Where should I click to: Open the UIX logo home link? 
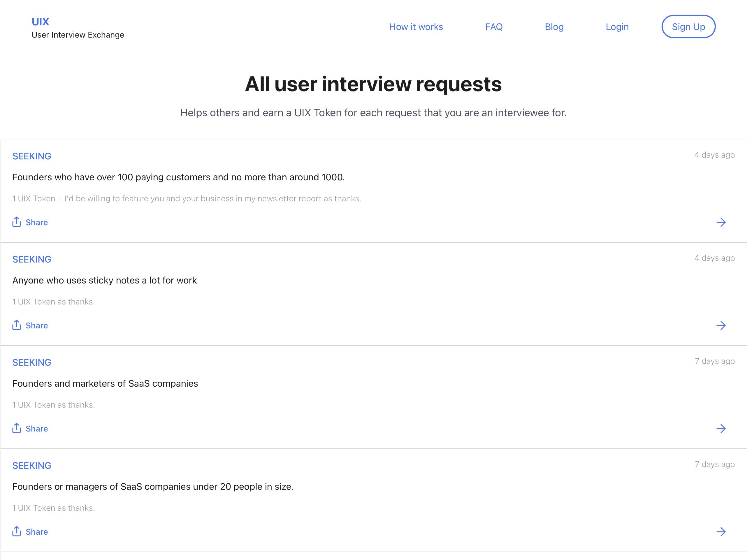[x=40, y=22]
